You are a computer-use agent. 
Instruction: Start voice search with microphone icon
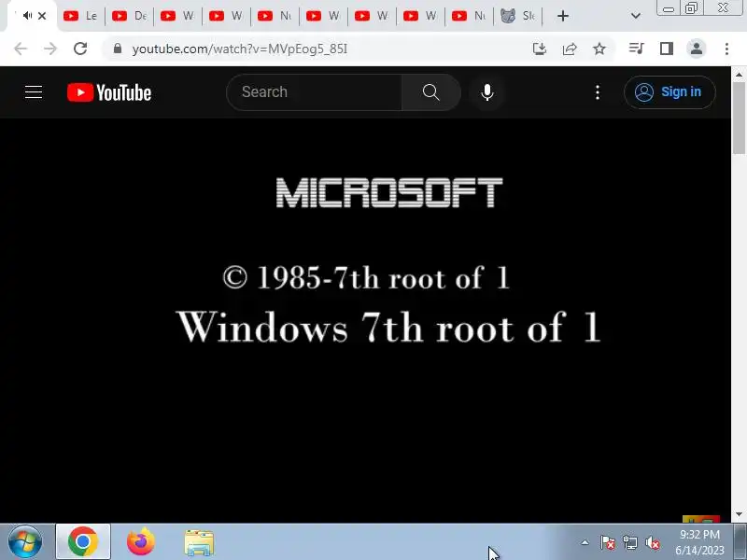click(486, 92)
